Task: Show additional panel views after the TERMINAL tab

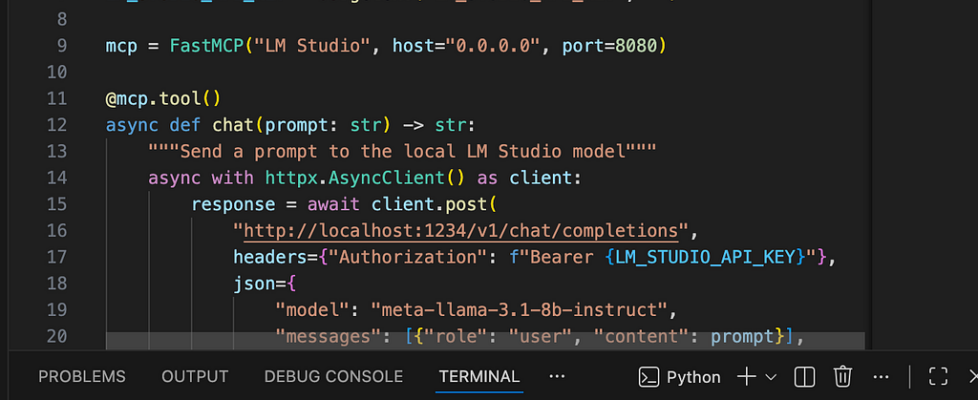Action: (557, 377)
